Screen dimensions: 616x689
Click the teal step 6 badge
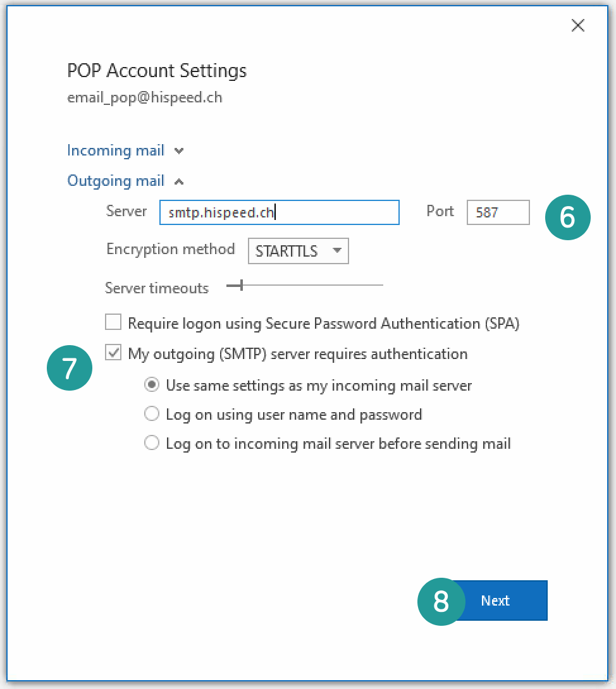tap(568, 217)
